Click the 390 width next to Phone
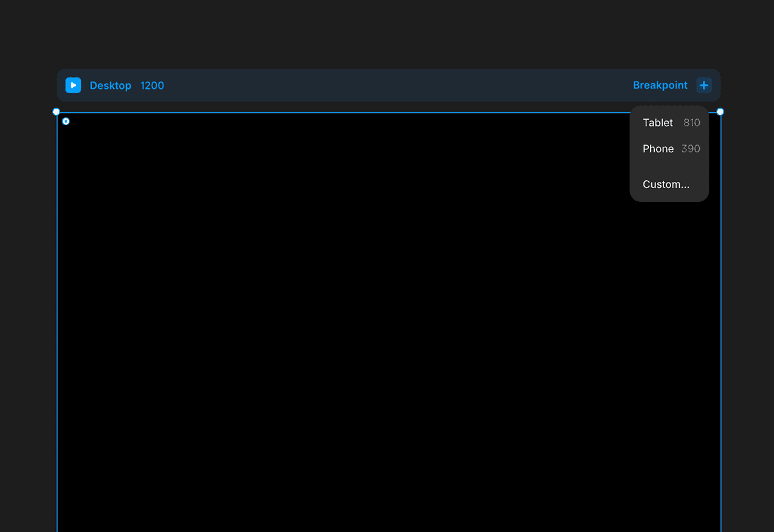The width and height of the screenshot is (774, 532). tap(691, 149)
